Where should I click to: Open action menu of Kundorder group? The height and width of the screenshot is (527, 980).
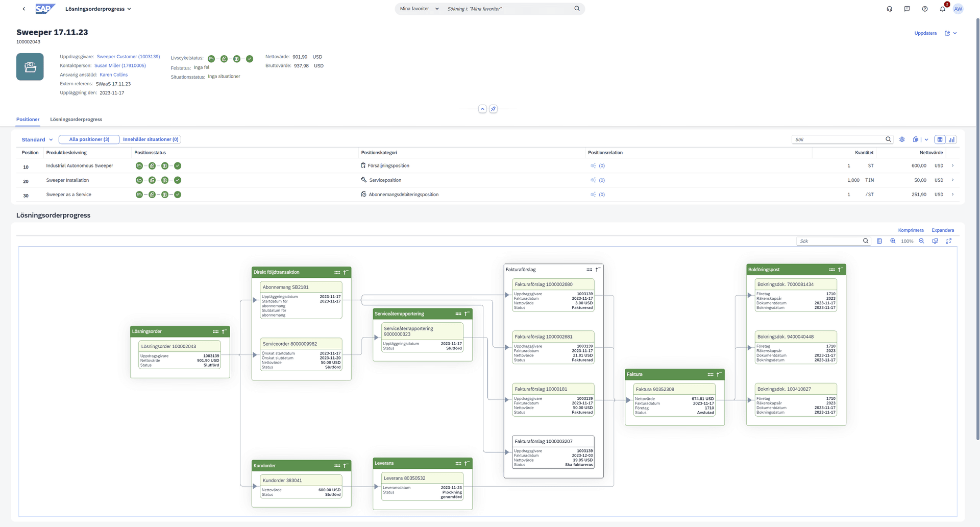point(337,466)
